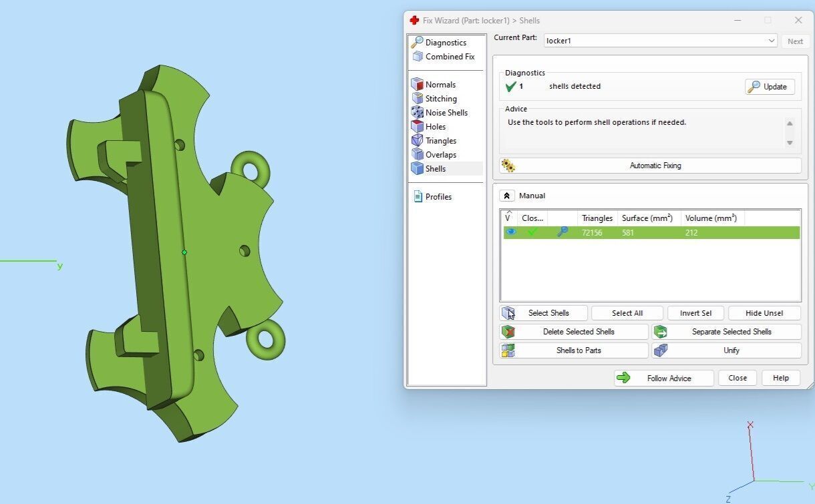Viewport: 815px width, 504px height.
Task: Click Delete Selected Shells
Action: click(574, 332)
